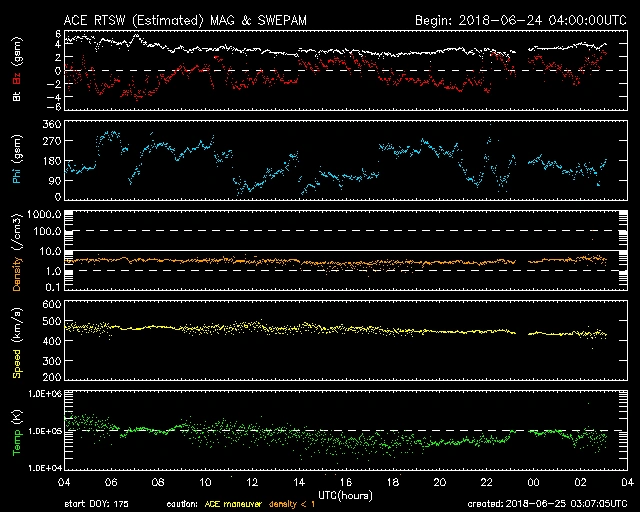Click the ACE RTSW chart title
The image size is (640, 512).
pos(185,20)
